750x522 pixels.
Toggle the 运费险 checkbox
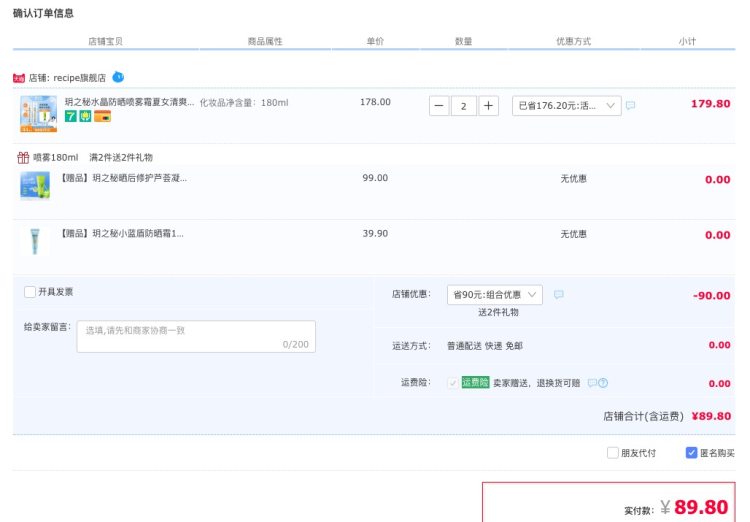point(452,383)
